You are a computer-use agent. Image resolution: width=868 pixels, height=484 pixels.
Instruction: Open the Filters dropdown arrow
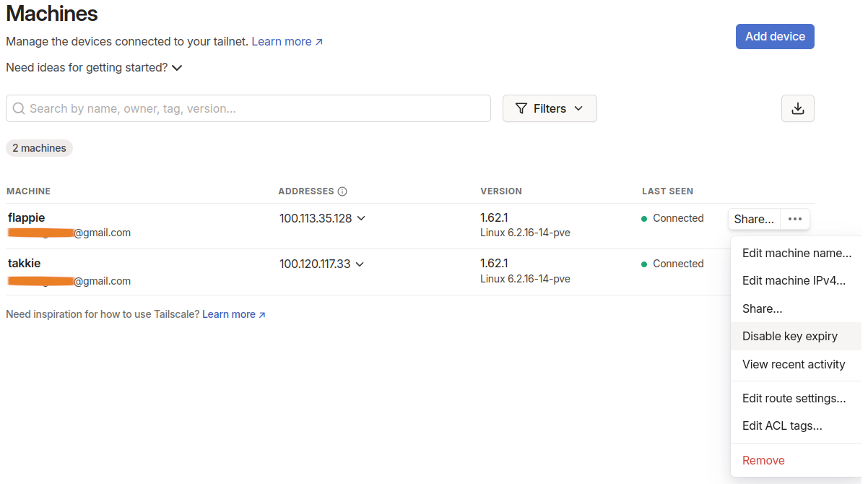pyautogui.click(x=578, y=108)
